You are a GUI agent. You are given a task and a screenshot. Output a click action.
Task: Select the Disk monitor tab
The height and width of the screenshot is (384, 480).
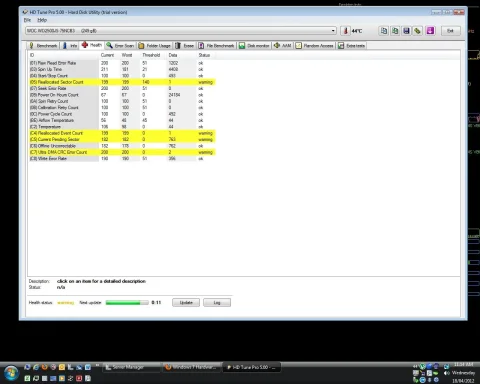point(254,45)
